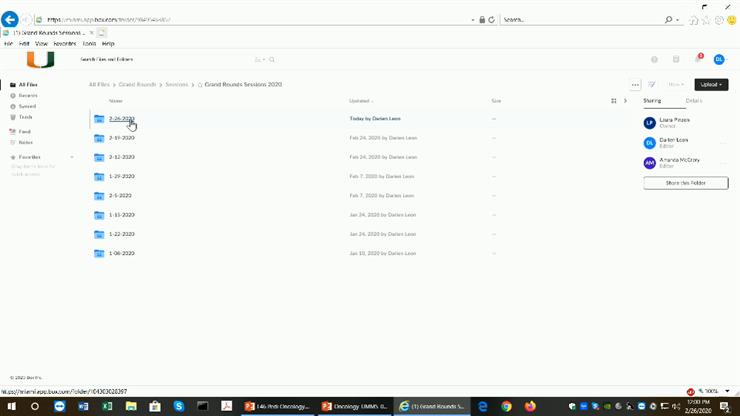The width and height of the screenshot is (740, 416).
Task: Go to Sessions breadcrumb
Action: click(x=177, y=85)
